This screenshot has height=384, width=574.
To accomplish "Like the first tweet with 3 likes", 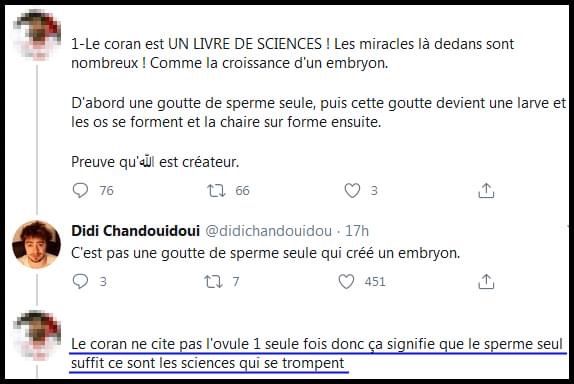I will pos(352,191).
